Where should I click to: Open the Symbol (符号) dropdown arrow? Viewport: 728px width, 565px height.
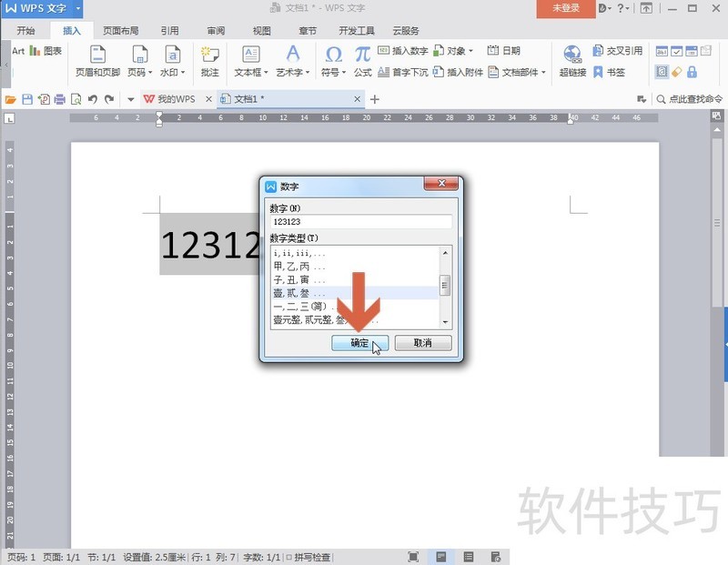[344, 73]
